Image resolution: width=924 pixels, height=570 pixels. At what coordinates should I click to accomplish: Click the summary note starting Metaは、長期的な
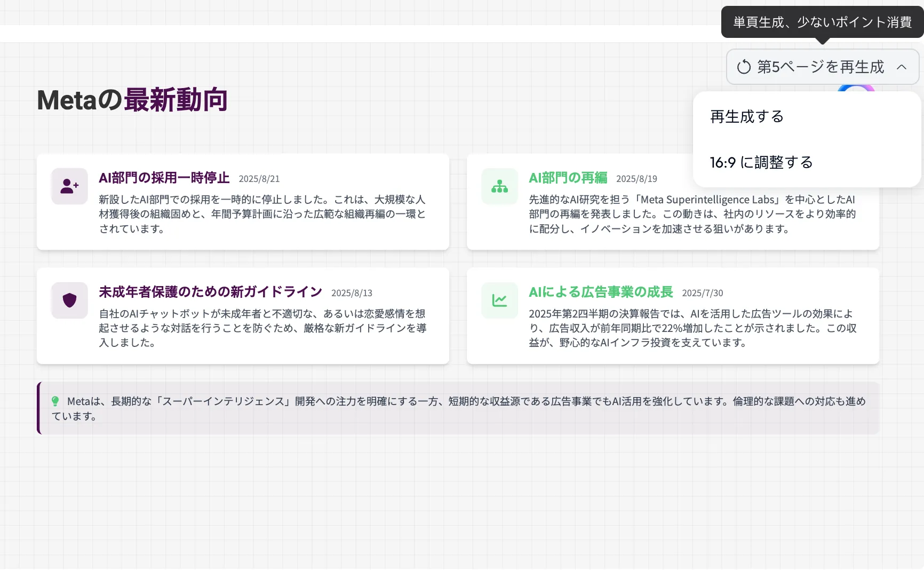[x=459, y=408]
